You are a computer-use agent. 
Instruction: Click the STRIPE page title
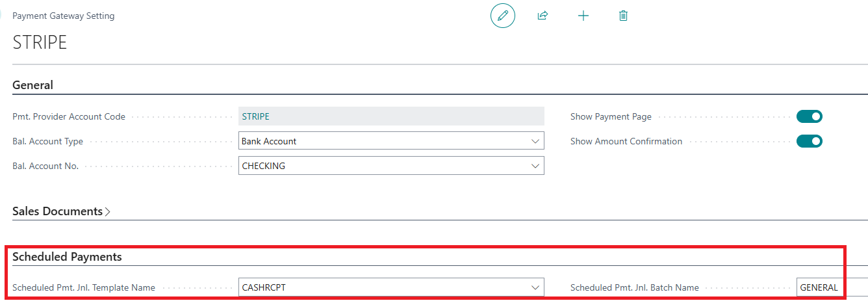pyautogui.click(x=40, y=43)
